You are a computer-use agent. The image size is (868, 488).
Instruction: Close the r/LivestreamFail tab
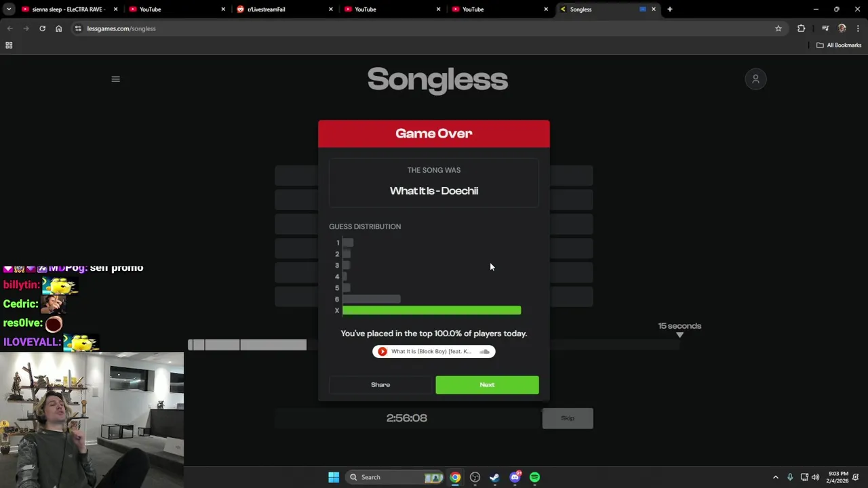tap(331, 9)
